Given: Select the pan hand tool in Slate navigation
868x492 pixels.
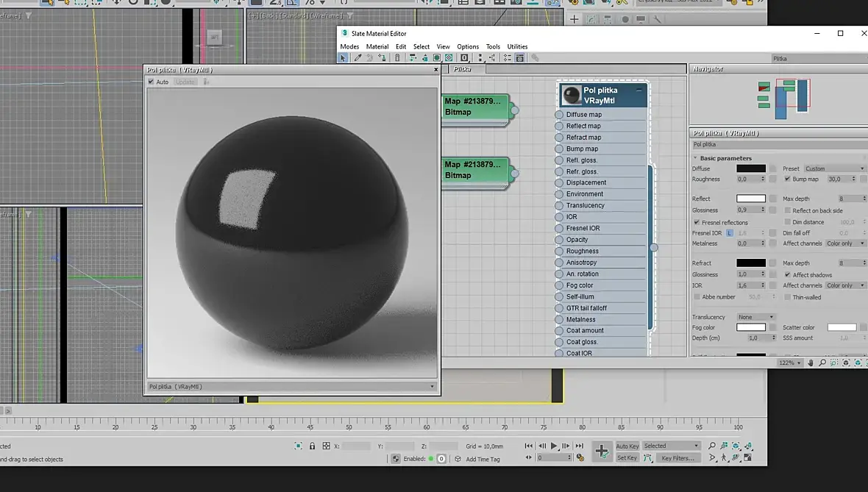Looking at the screenshot, I should click(x=811, y=363).
